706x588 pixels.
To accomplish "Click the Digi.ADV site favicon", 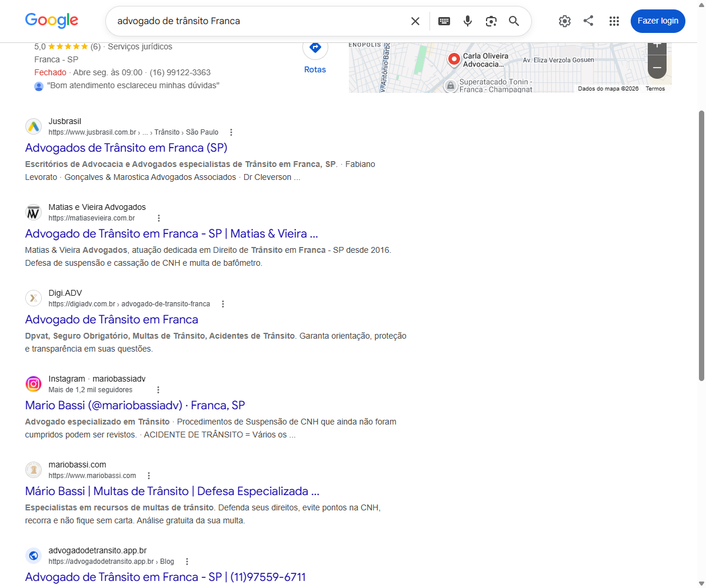I will 34,298.
